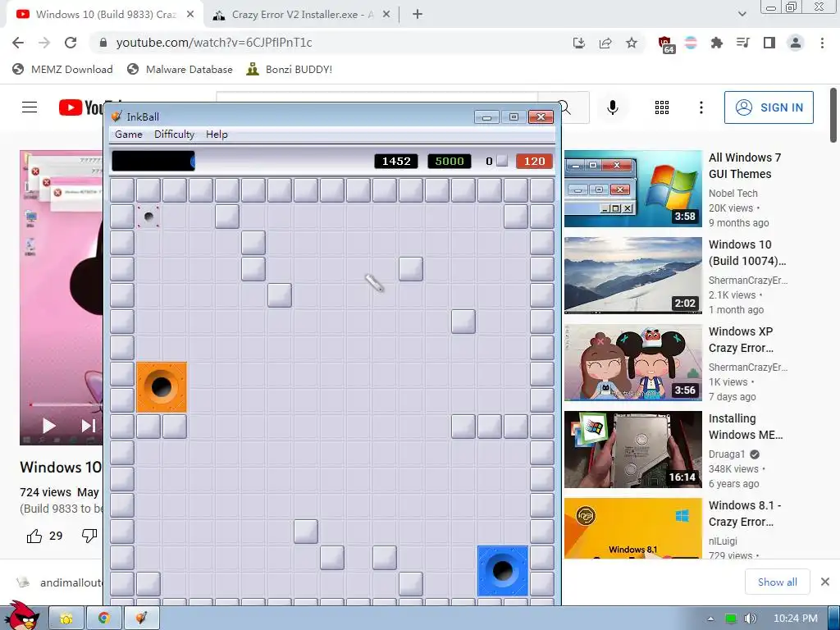
Task: Skip to the next video
Action: [89, 426]
